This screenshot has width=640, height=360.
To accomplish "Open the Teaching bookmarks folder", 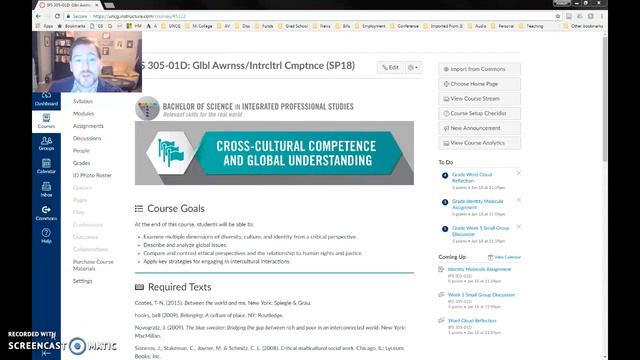I will (531, 26).
